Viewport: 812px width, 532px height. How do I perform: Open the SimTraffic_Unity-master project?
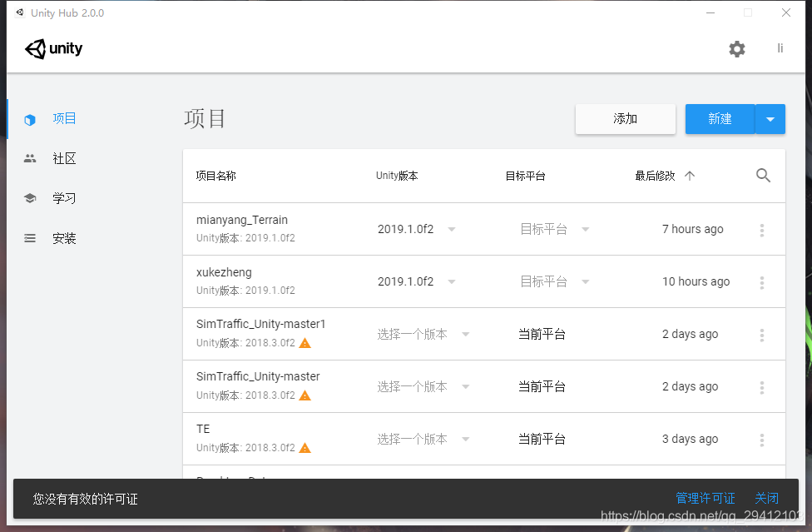click(258, 376)
